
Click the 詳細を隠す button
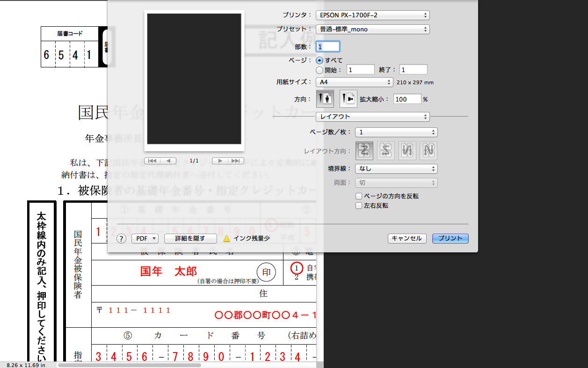(190, 238)
